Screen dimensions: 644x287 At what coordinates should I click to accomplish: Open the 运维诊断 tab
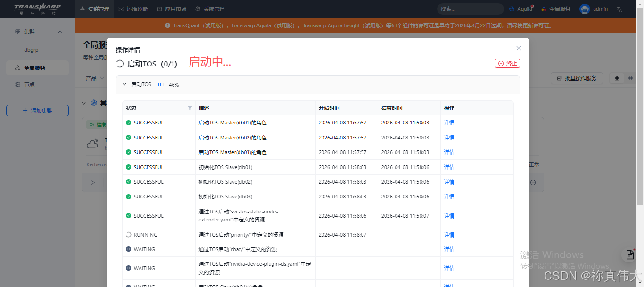point(133,9)
